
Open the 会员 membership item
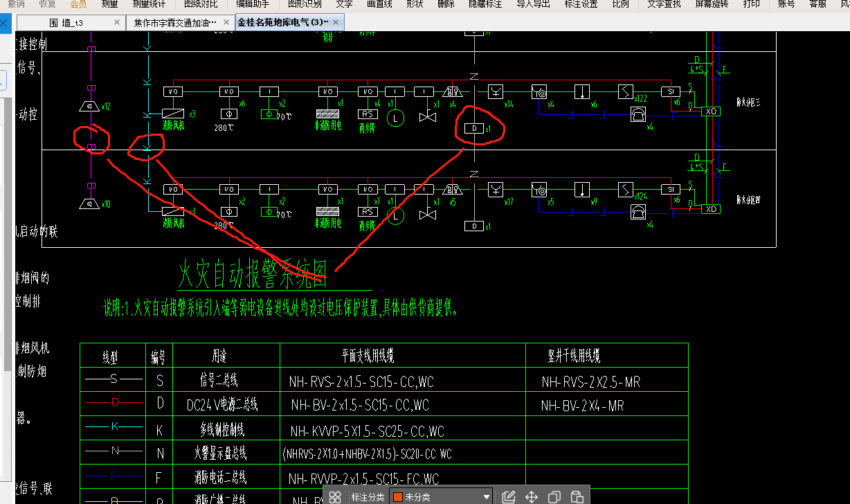pos(78,4)
